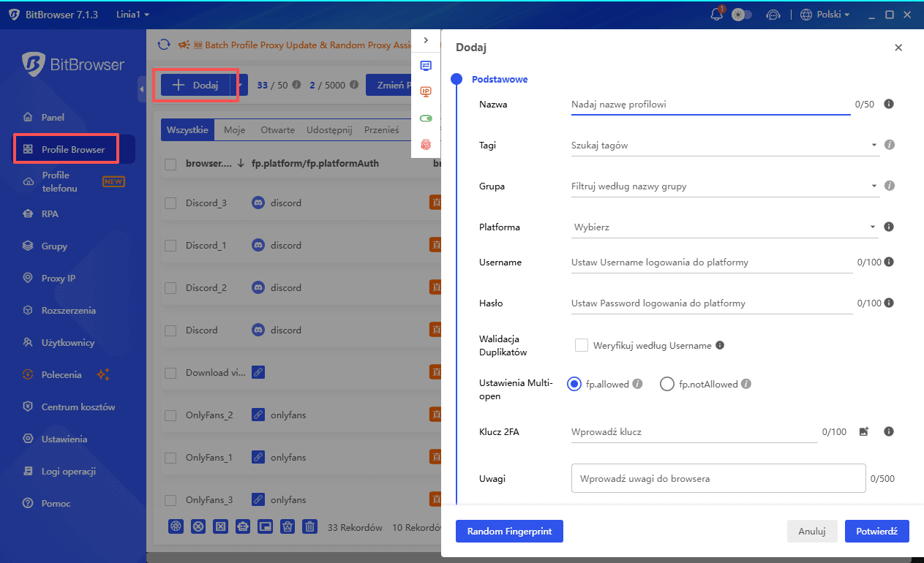This screenshot has height=563, width=924.
Task: Switch to the Wszystkie tab
Action: point(187,130)
